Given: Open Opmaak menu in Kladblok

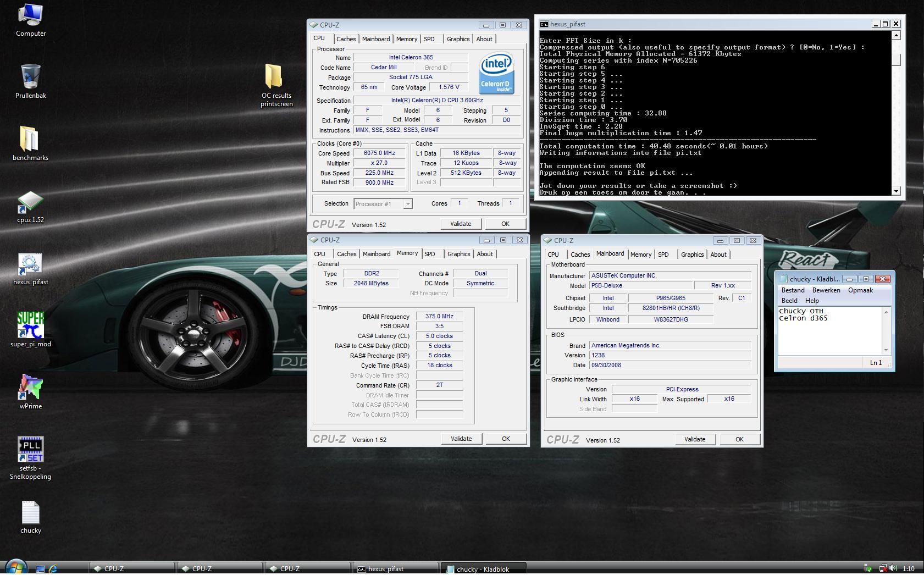Looking at the screenshot, I should tap(860, 290).
